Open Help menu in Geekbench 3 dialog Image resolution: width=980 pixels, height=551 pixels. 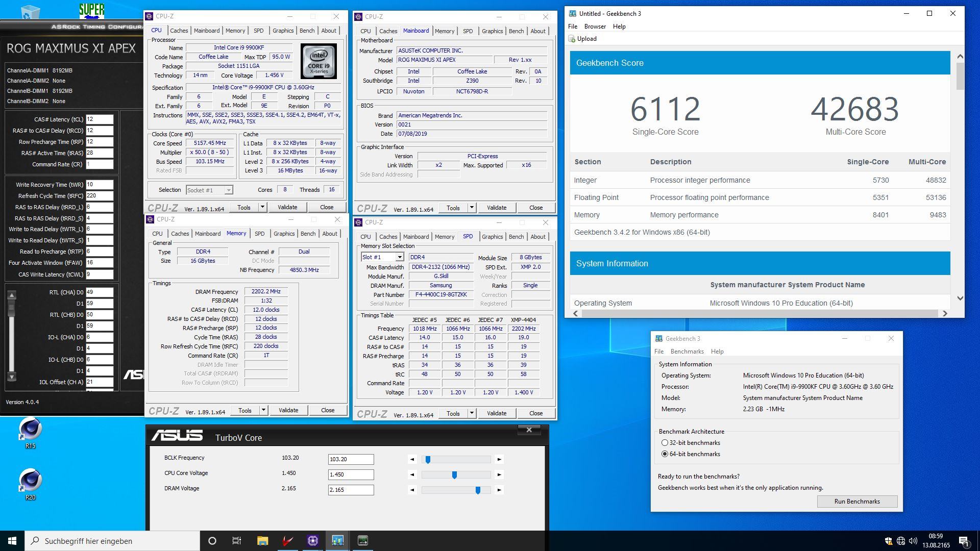click(717, 352)
